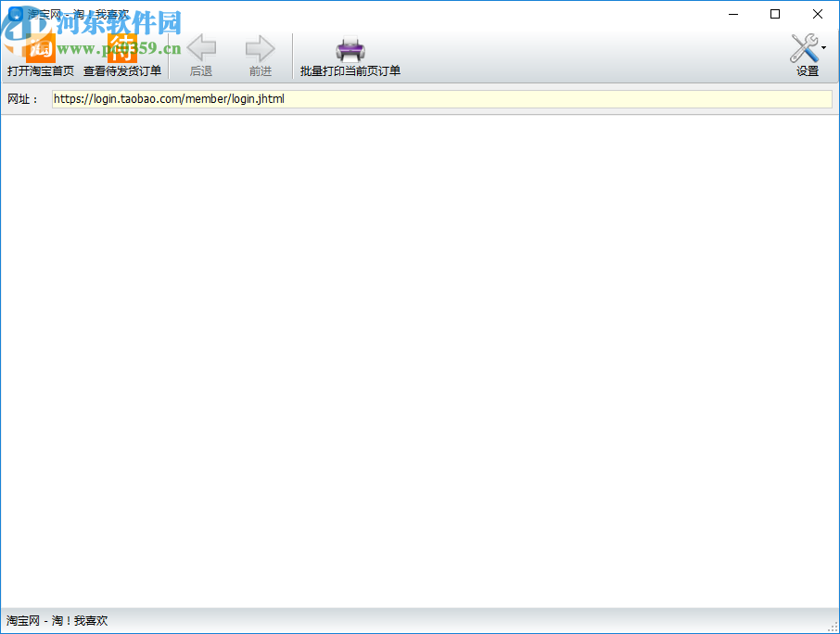The image size is (840, 634).
Task: Grab the resize grip in status bar corner
Action: [833, 627]
